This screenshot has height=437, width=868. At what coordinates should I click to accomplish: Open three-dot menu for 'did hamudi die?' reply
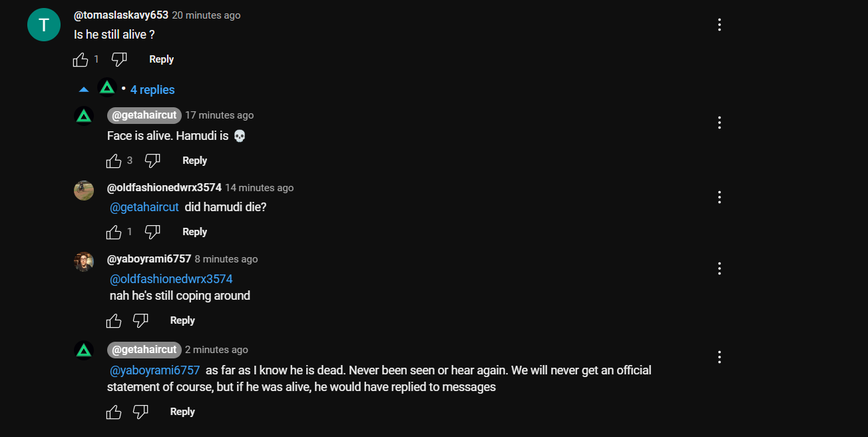pyautogui.click(x=720, y=197)
